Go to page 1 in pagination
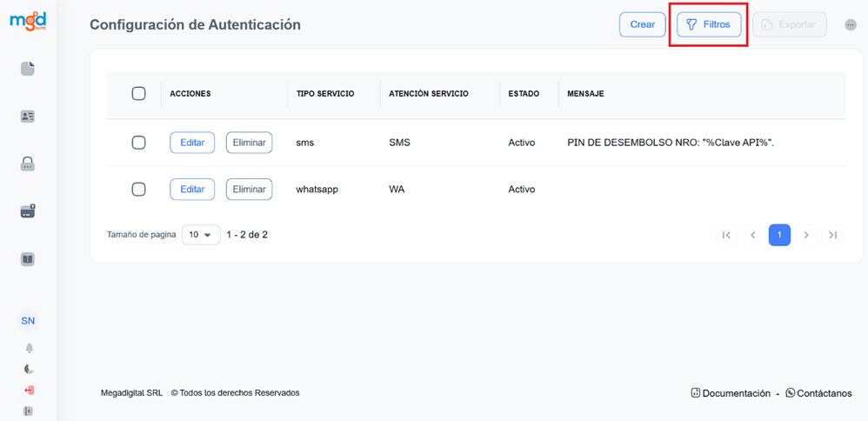The image size is (868, 421). coord(779,235)
